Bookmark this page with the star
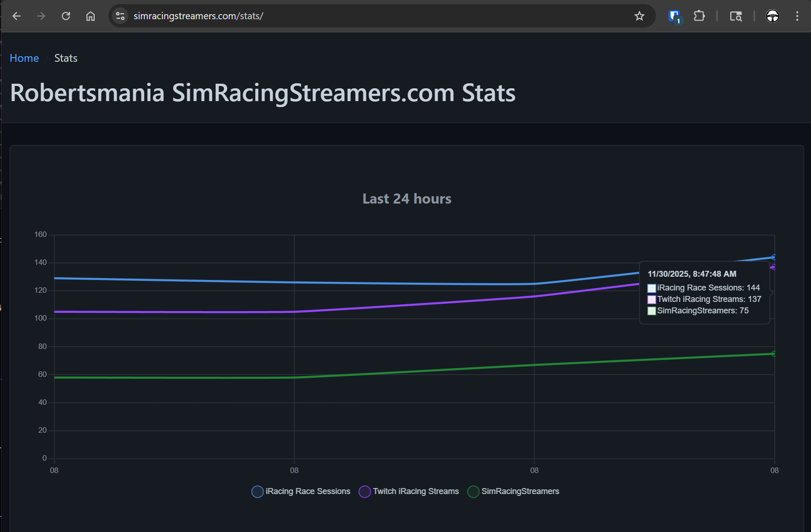The image size is (811, 532). (x=639, y=16)
